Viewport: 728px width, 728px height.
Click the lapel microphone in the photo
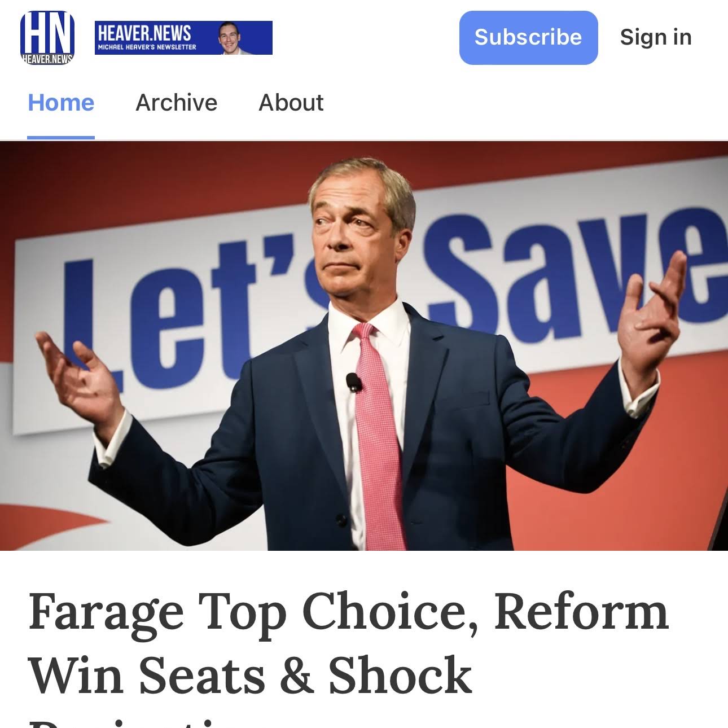pyautogui.click(x=354, y=382)
